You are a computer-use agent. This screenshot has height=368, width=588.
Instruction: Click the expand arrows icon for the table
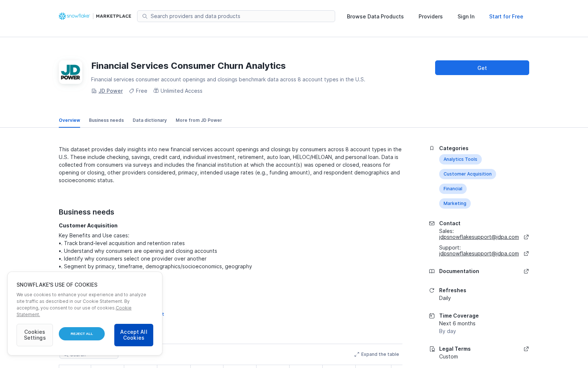pos(357,354)
